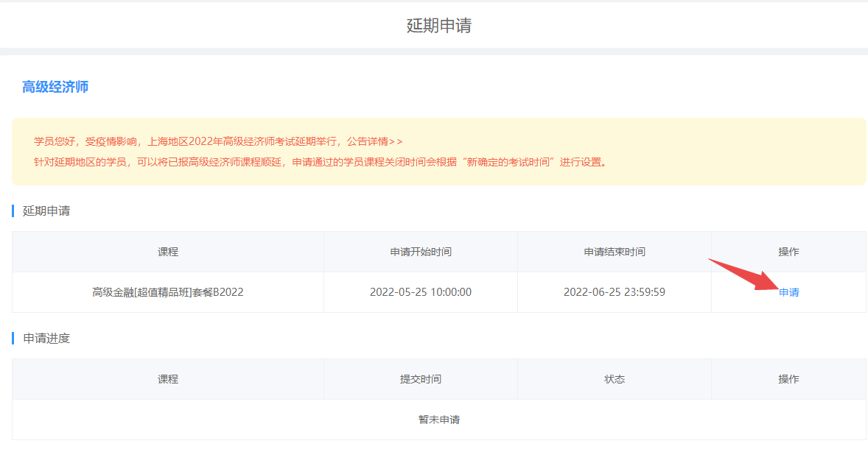Screen dimensions: 868x449
Task: Click the 申请结束时间 column header
Action: pos(615,252)
